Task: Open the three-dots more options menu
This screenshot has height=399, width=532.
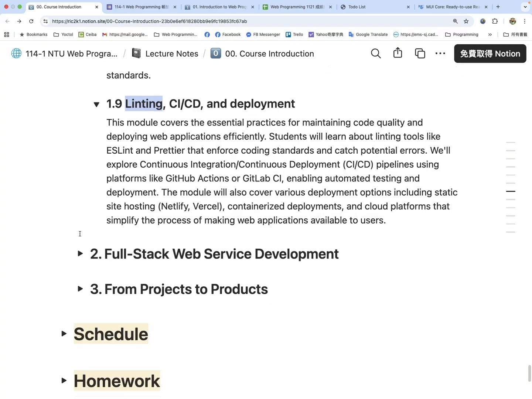Action: pos(440,54)
